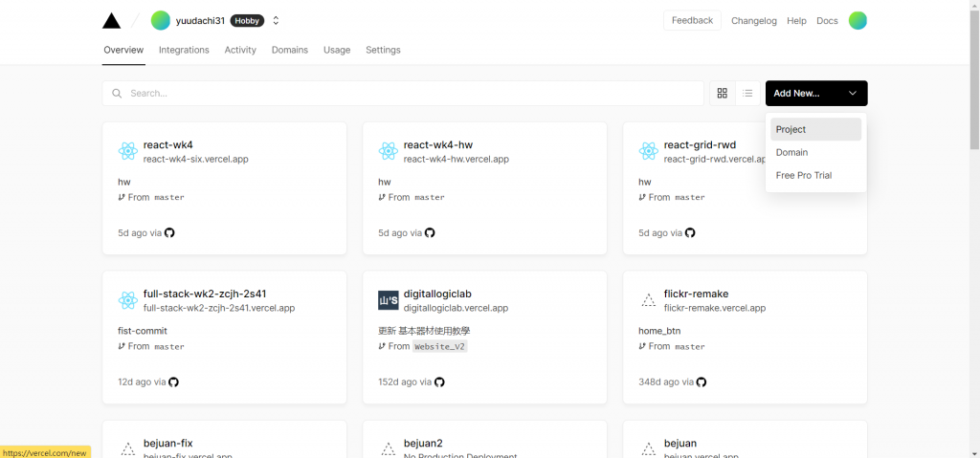Click branch icon on react-wk4 card

pos(122,197)
